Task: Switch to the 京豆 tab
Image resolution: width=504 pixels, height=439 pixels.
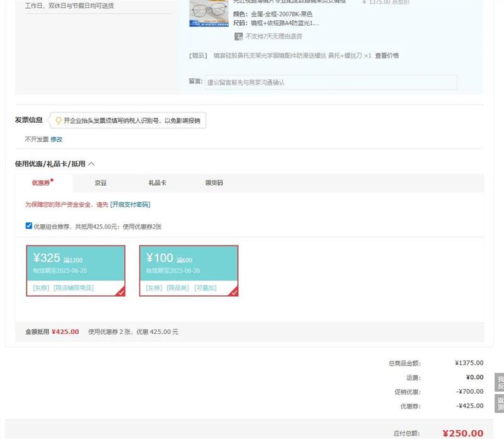Action: pyautogui.click(x=101, y=183)
